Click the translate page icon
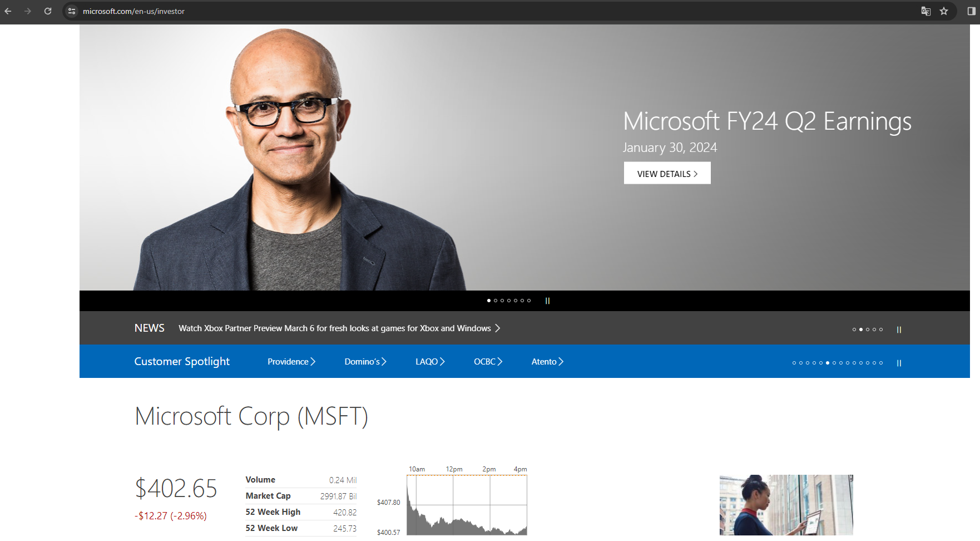The height and width of the screenshot is (541, 980). 925,11
